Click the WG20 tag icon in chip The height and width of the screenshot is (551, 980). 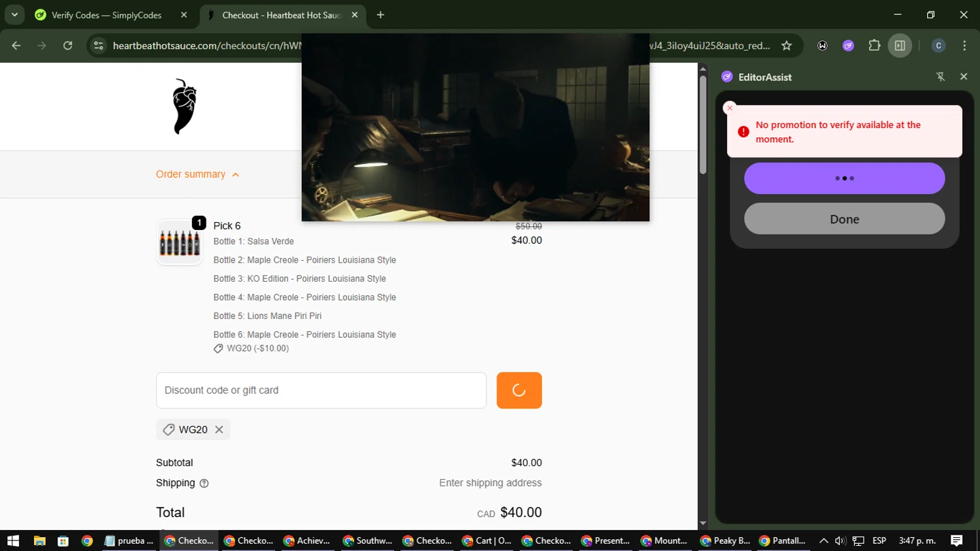point(169,429)
